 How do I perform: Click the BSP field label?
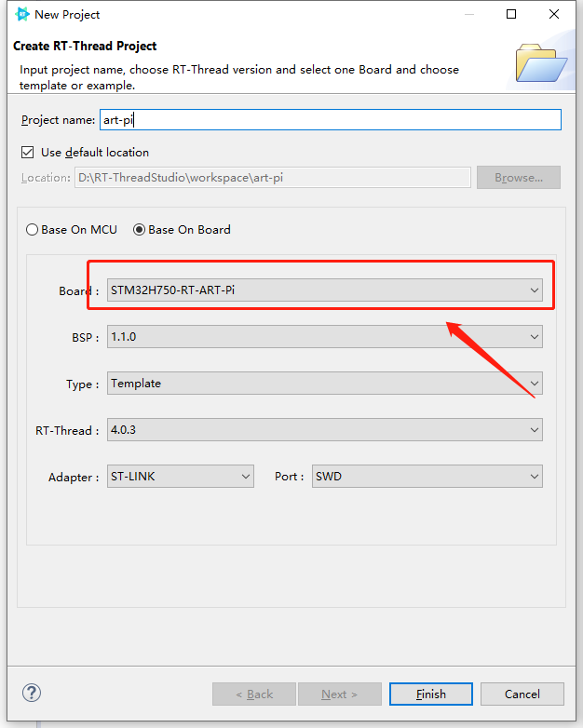(86, 338)
